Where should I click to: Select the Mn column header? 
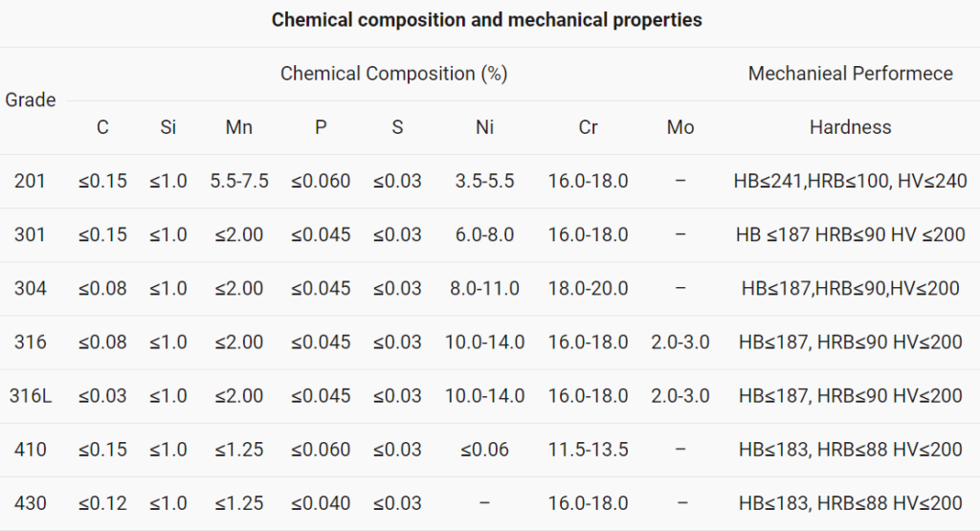pyautogui.click(x=238, y=127)
